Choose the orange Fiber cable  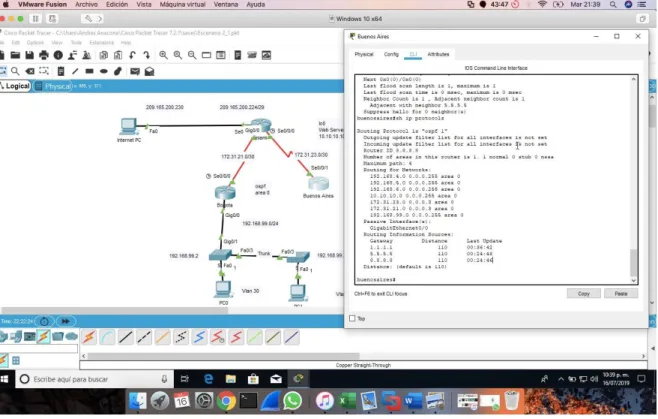coord(162,337)
